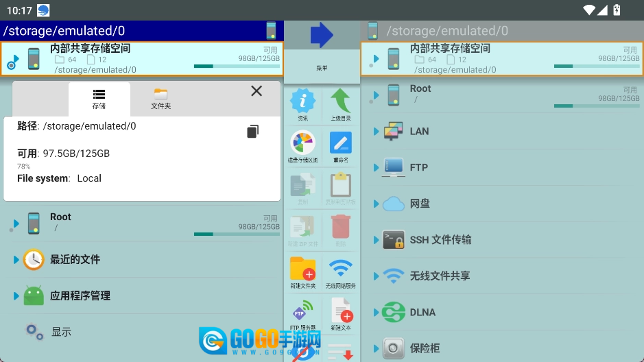The width and height of the screenshot is (644, 362).
Task: Open the 资讯 info icon
Action: 302,104
